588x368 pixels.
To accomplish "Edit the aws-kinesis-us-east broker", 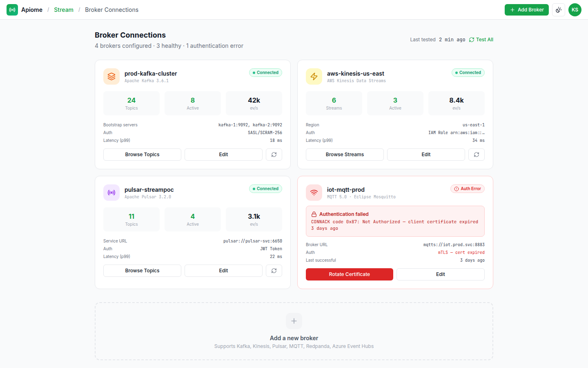I will coord(426,155).
